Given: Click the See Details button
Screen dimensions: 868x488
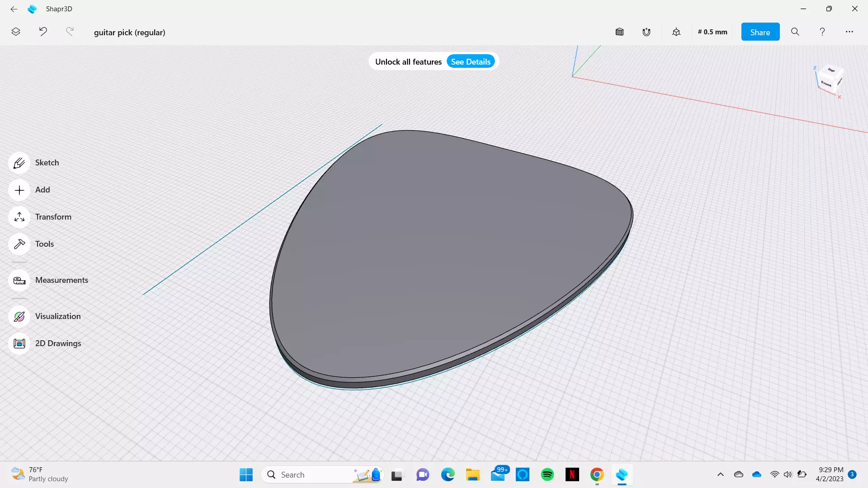Looking at the screenshot, I should coord(471,61).
